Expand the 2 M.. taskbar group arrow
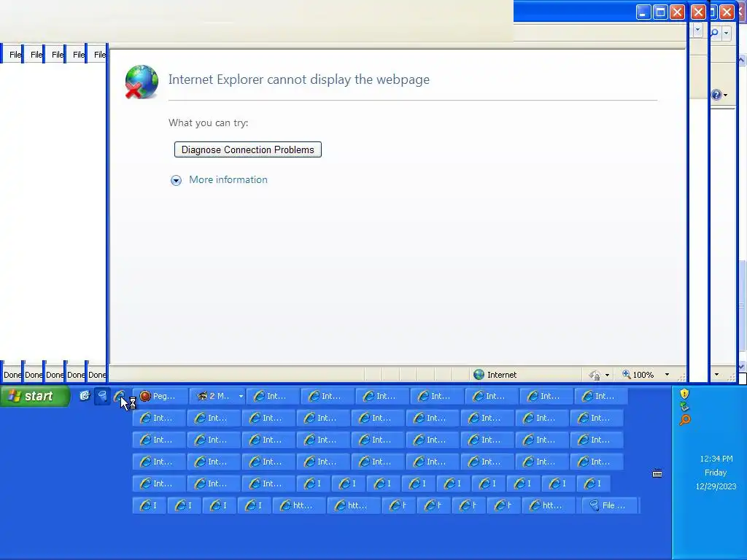 (x=241, y=396)
